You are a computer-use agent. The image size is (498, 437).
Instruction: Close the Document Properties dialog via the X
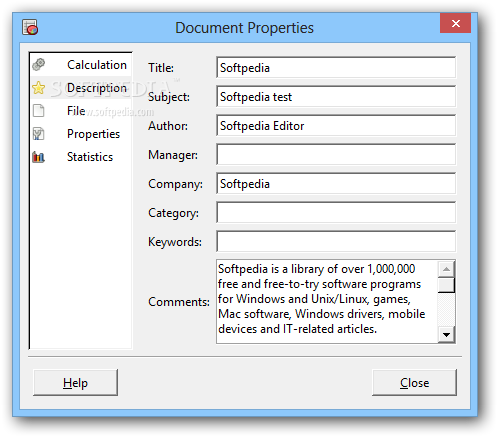pos(455,23)
